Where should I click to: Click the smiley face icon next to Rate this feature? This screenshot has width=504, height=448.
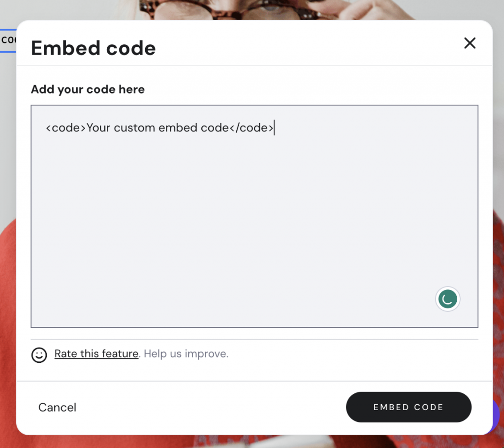pos(39,355)
